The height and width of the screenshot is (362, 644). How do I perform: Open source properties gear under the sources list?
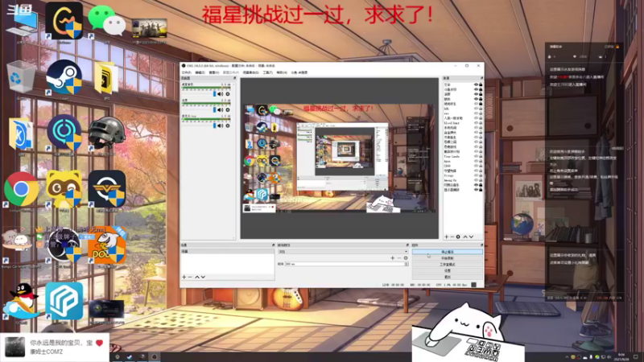(458, 237)
